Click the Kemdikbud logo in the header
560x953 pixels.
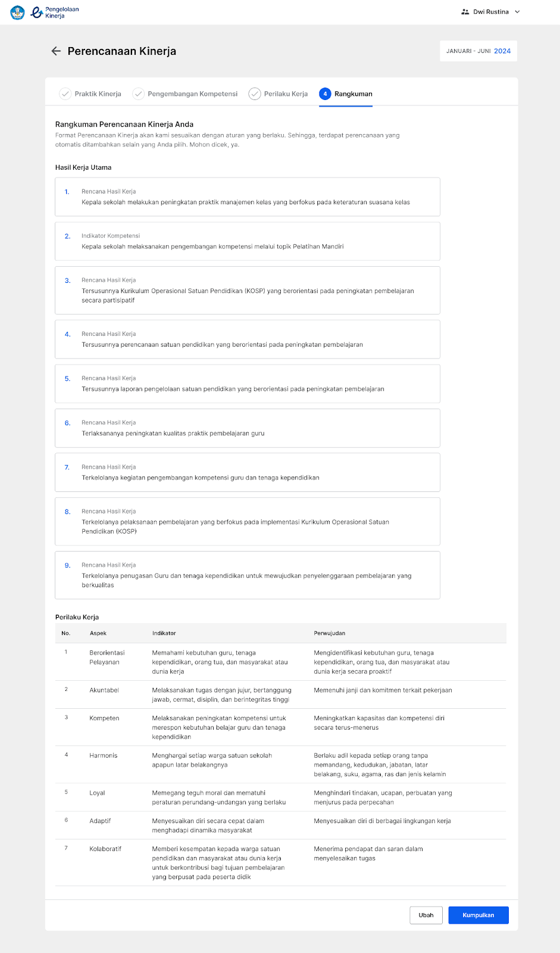[17, 12]
